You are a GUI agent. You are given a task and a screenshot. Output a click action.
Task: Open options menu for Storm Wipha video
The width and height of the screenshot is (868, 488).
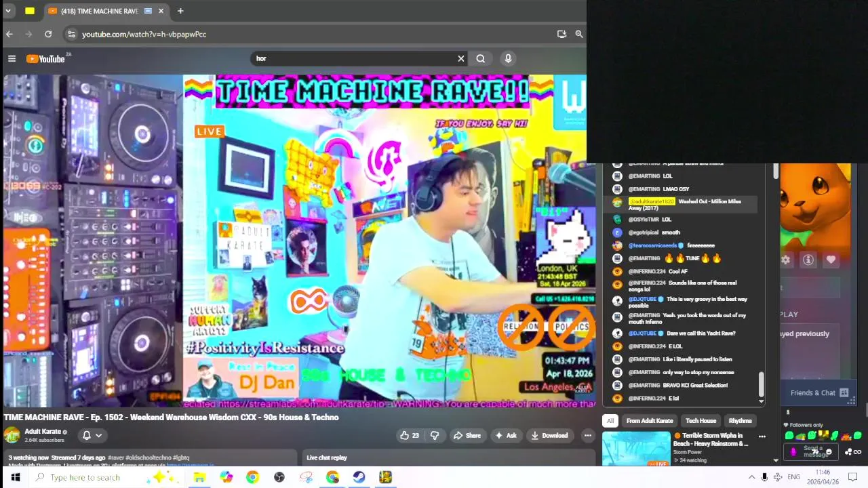point(762,436)
